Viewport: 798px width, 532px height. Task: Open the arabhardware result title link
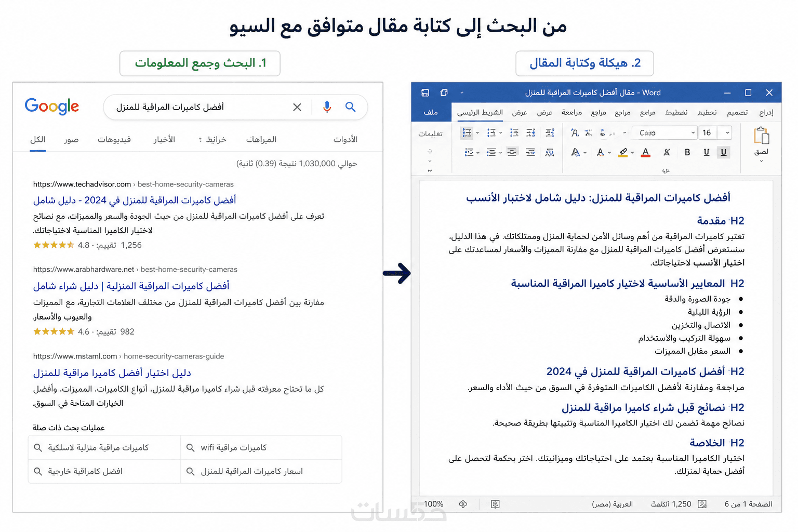tap(131, 286)
